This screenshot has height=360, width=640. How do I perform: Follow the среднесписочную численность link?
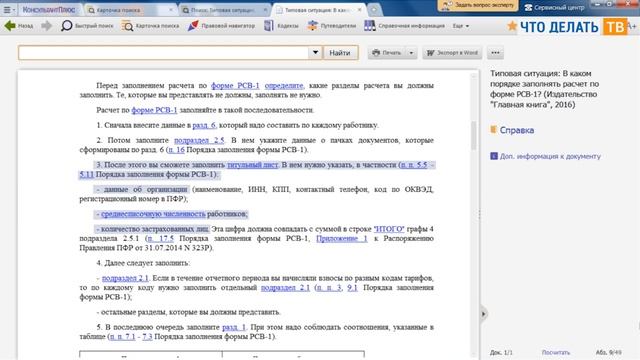[x=153, y=214]
